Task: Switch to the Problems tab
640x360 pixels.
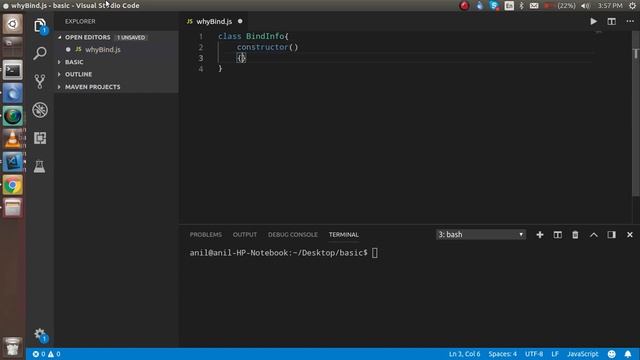Action: (206, 235)
